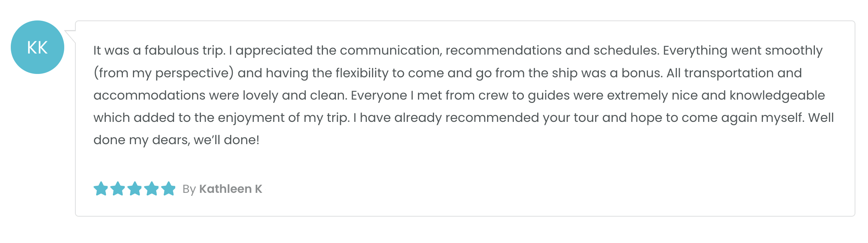Select the fourth rating star
Screen dimensions: 868x243
[x=151, y=189]
